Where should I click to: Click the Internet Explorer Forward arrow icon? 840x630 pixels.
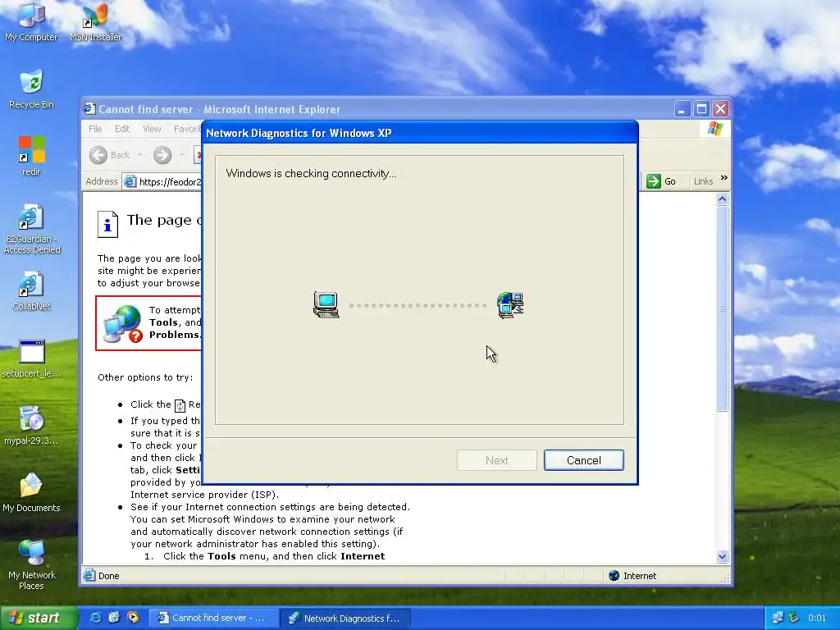162,155
